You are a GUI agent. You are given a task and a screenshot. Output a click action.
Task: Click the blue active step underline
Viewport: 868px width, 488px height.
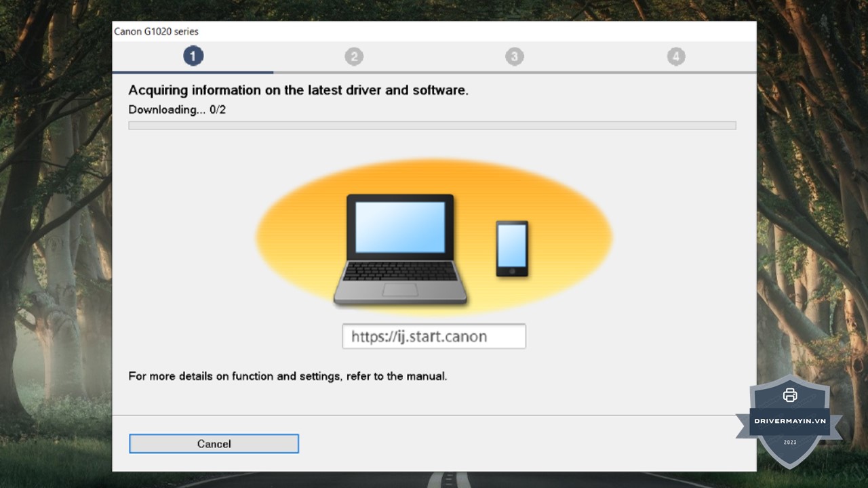pyautogui.click(x=193, y=72)
